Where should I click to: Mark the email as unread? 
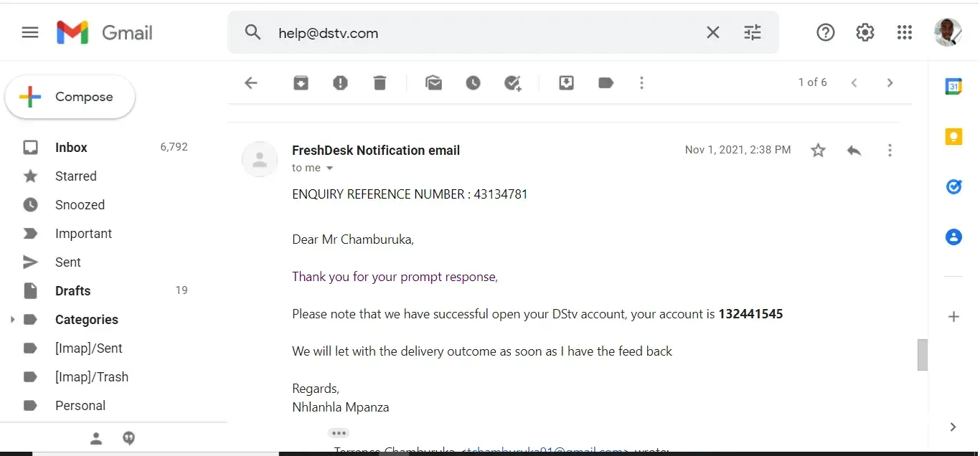(x=434, y=83)
